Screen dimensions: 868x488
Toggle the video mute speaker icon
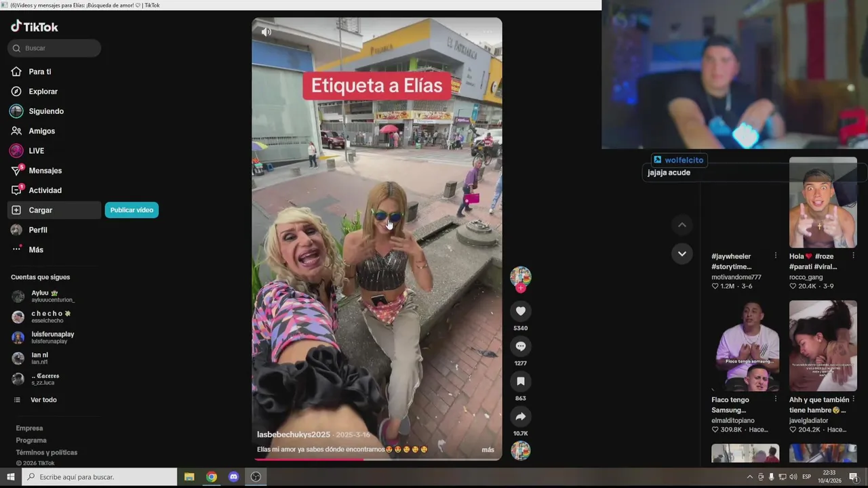[267, 31]
